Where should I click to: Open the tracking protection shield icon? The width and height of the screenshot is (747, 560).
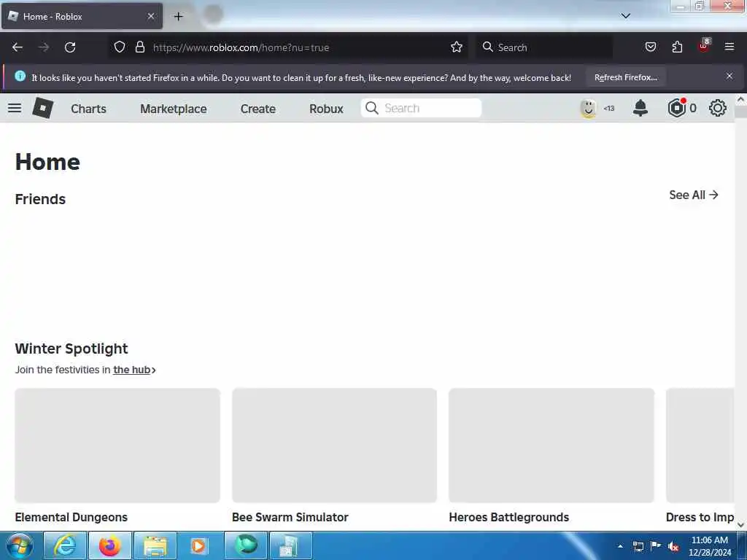[x=120, y=47]
